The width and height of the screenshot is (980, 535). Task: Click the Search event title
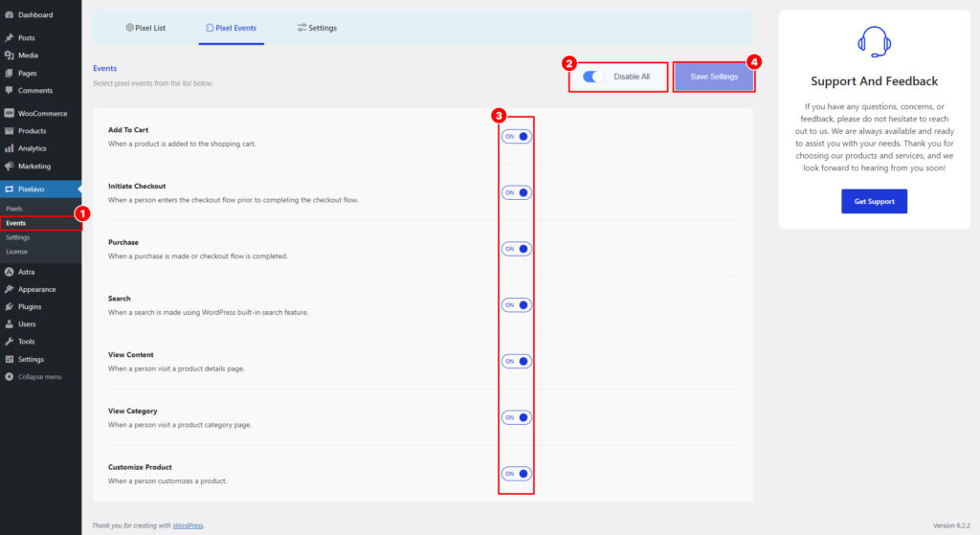pyautogui.click(x=120, y=299)
